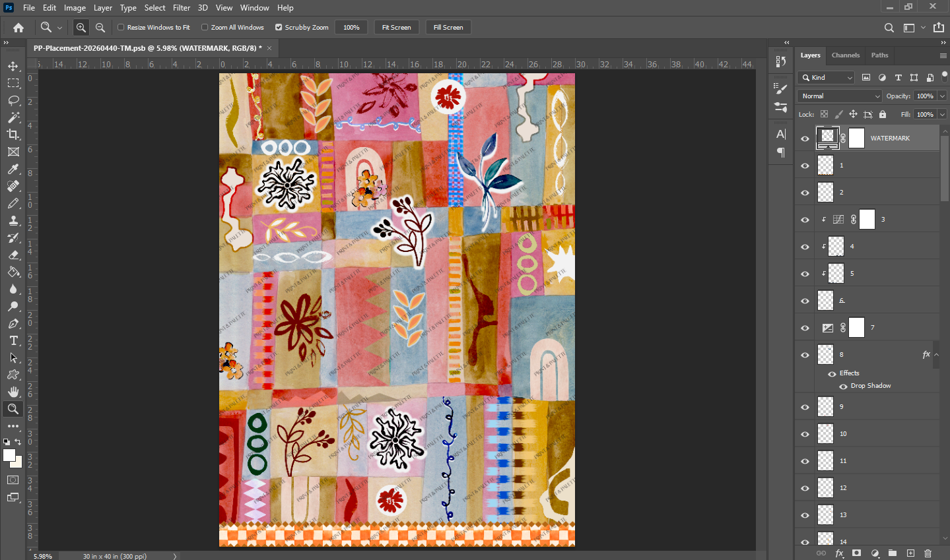Screen dimensions: 950x560
Task: Hide the Drop Shadow effect
Action: pos(843,387)
